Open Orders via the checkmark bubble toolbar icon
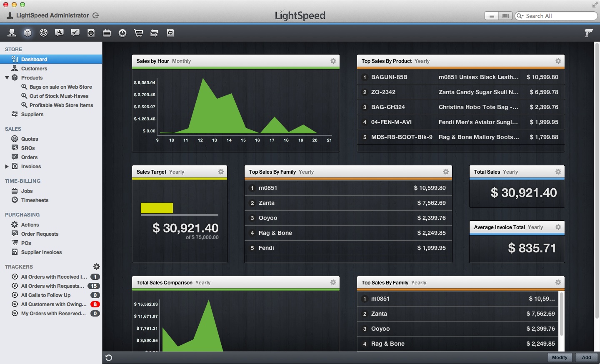 tap(75, 33)
